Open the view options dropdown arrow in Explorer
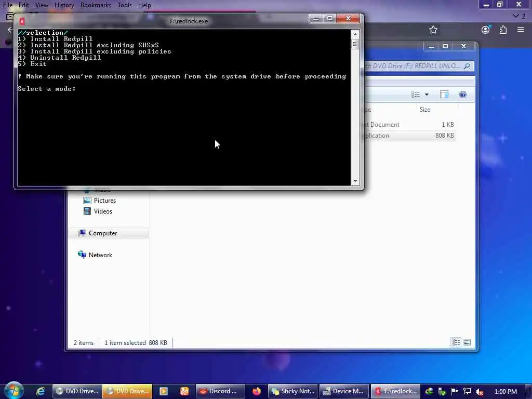The height and width of the screenshot is (399, 532). (x=427, y=95)
